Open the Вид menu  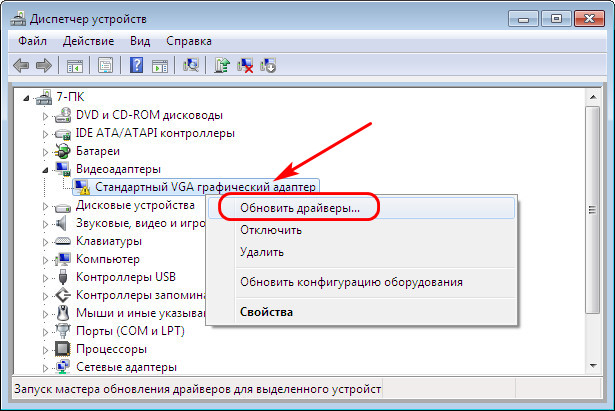140,41
